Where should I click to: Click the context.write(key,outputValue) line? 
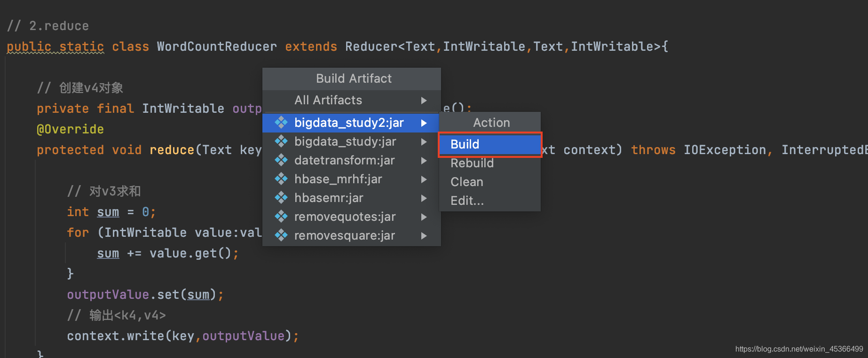183,336
